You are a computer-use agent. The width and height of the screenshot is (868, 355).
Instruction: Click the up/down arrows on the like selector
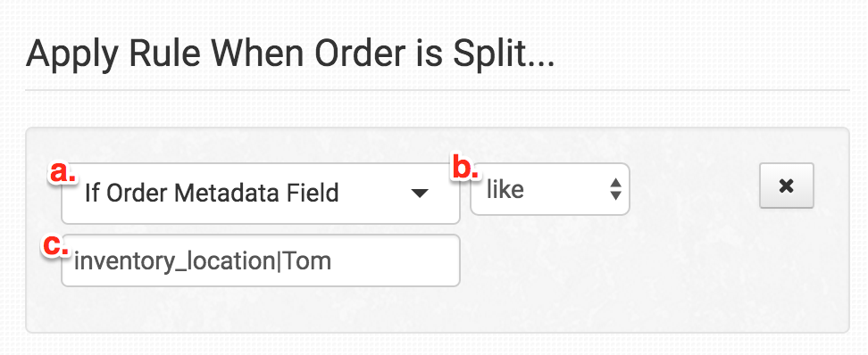615,189
